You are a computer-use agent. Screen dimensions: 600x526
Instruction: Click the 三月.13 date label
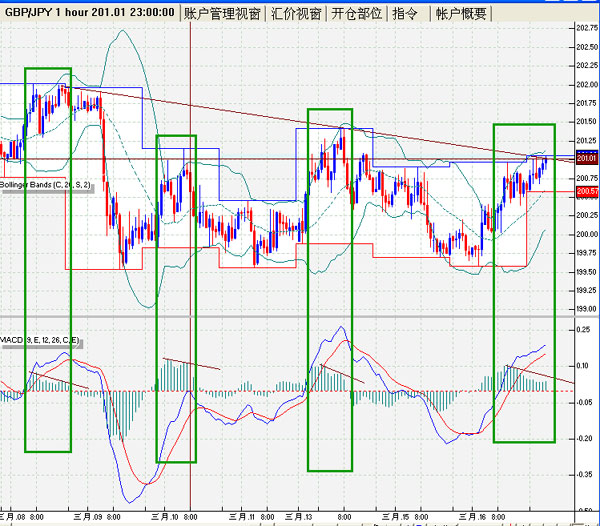pos(298,517)
